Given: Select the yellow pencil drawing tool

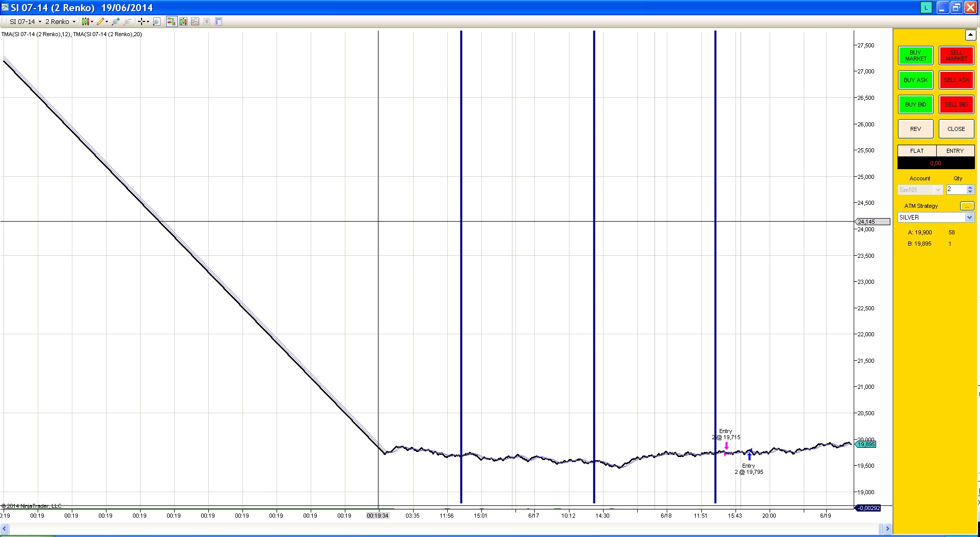Looking at the screenshot, I should (x=100, y=21).
